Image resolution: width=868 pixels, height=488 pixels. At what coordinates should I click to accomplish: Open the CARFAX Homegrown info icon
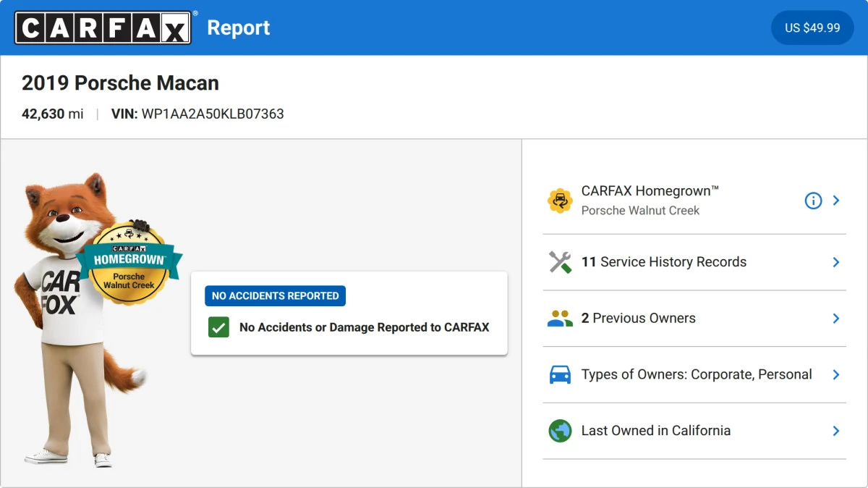pyautogui.click(x=813, y=201)
